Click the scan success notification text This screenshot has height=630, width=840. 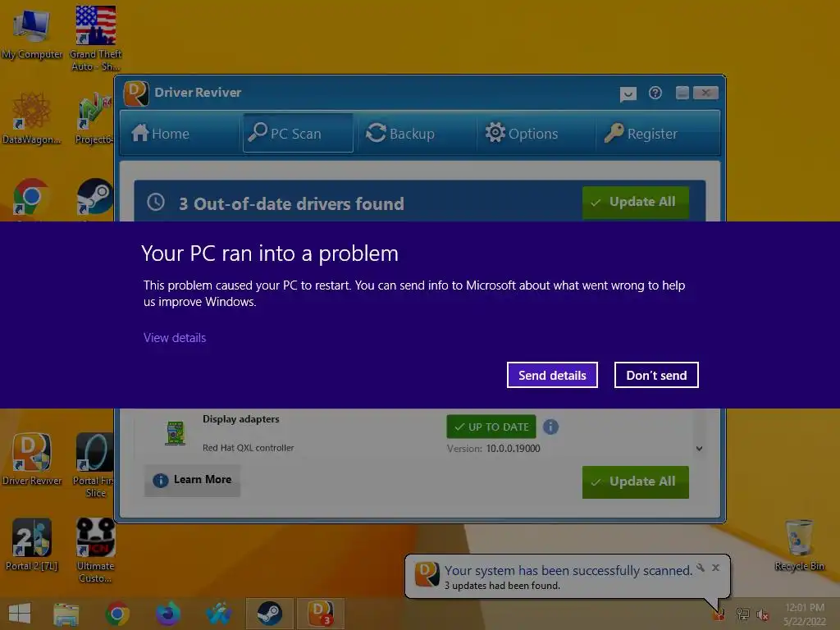tap(568, 571)
